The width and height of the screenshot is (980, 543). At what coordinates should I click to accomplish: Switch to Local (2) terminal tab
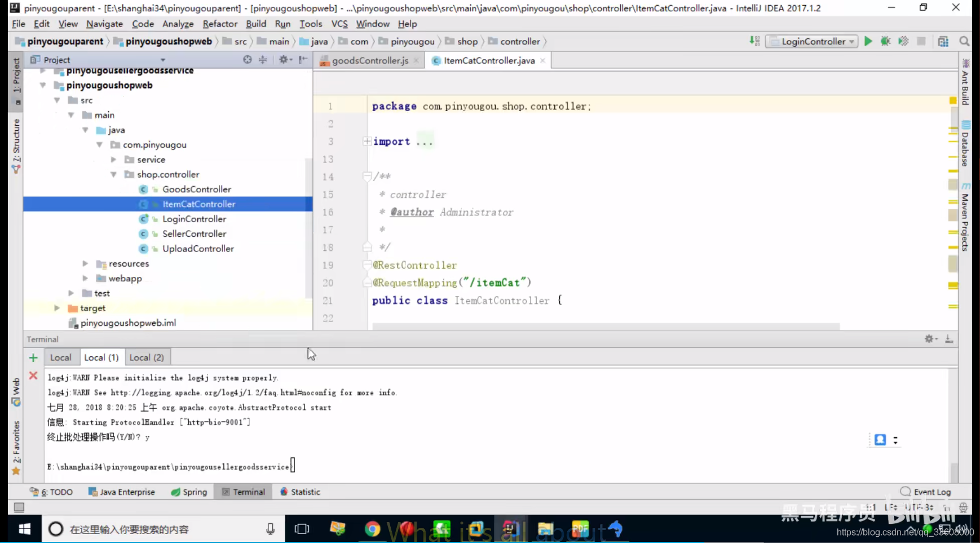[x=147, y=357]
